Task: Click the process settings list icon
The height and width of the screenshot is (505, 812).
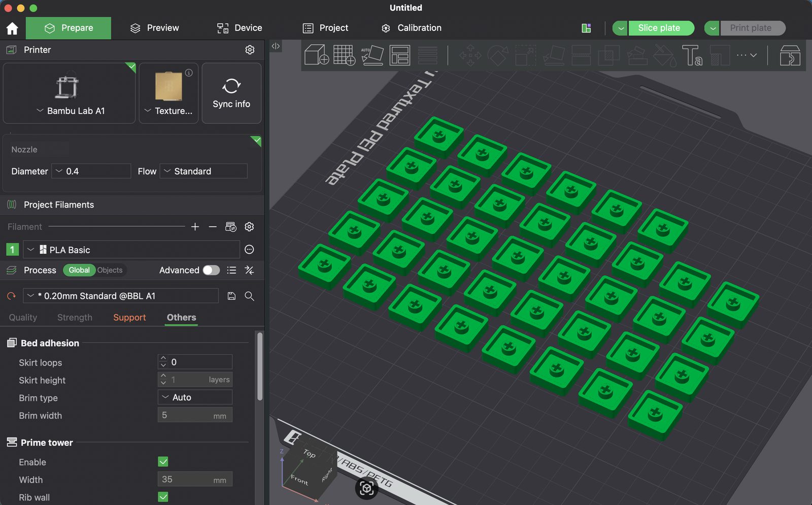Action: pyautogui.click(x=231, y=270)
